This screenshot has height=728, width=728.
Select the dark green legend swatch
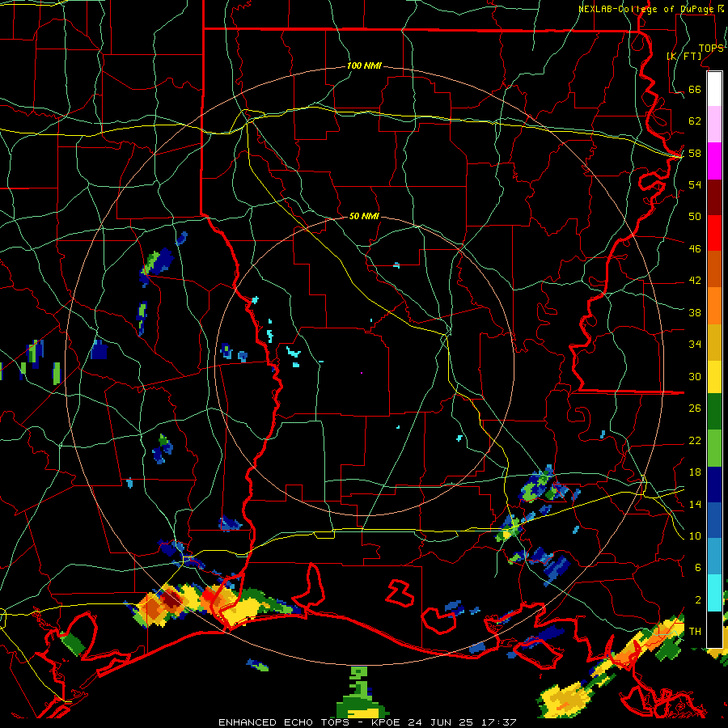tap(714, 412)
